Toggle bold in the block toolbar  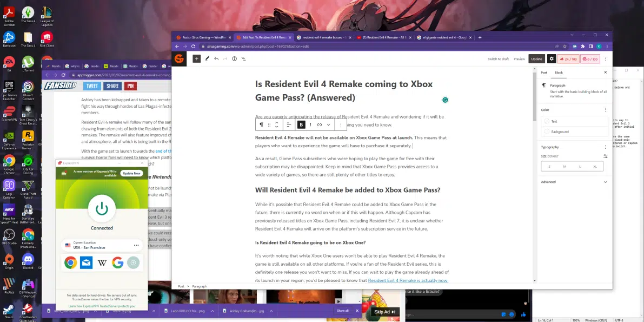[301, 124]
